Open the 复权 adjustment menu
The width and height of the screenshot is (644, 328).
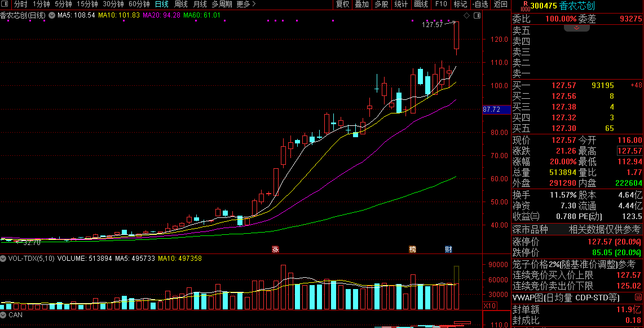[342, 4]
